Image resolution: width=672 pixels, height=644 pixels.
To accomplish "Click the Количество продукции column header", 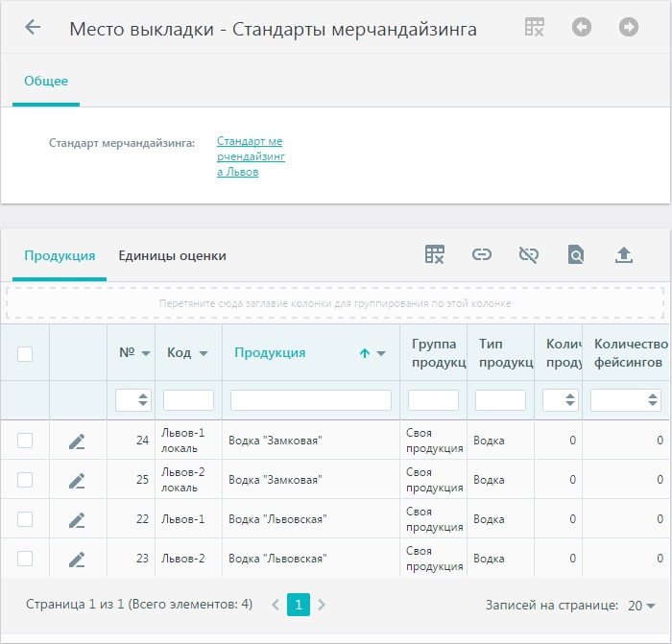I will pyautogui.click(x=558, y=353).
